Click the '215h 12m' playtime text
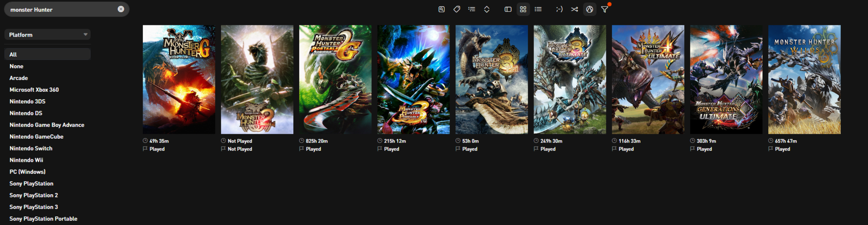The image size is (868, 225). [x=395, y=141]
